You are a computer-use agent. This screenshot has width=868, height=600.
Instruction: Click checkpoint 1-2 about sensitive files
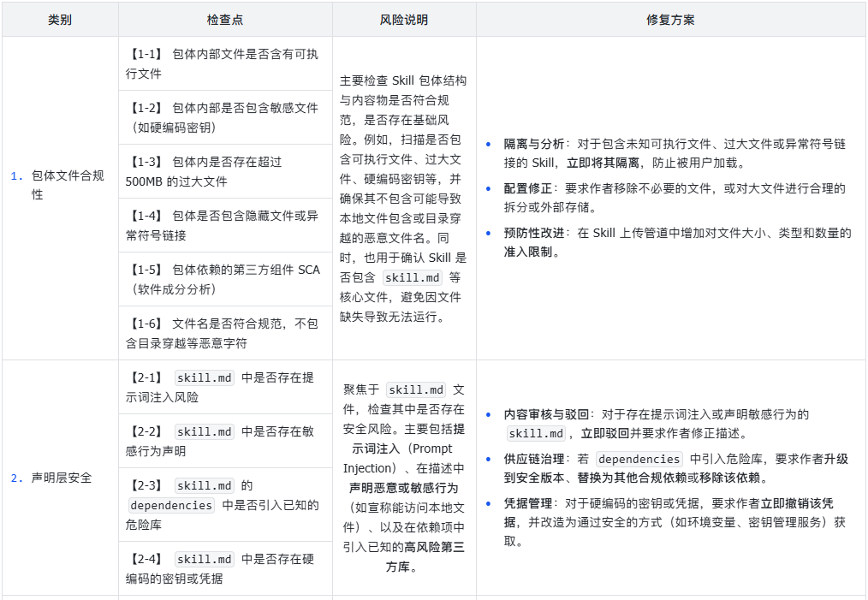pos(225,117)
